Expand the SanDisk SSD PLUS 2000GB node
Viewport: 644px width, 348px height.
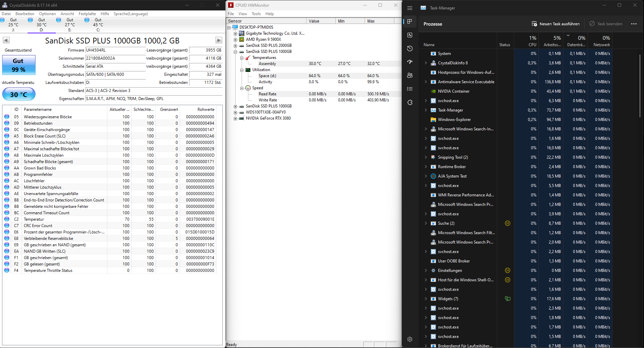236,45
